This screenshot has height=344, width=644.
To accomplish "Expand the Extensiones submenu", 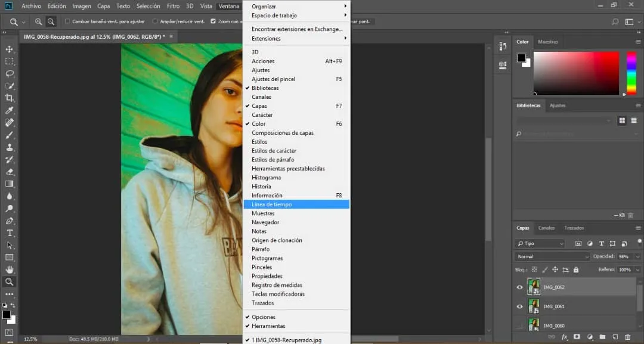I will coord(296,39).
